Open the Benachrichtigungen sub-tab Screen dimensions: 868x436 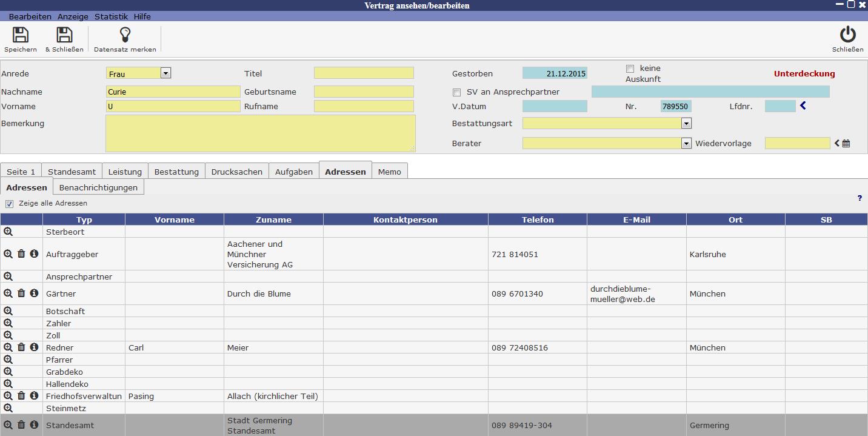[98, 187]
